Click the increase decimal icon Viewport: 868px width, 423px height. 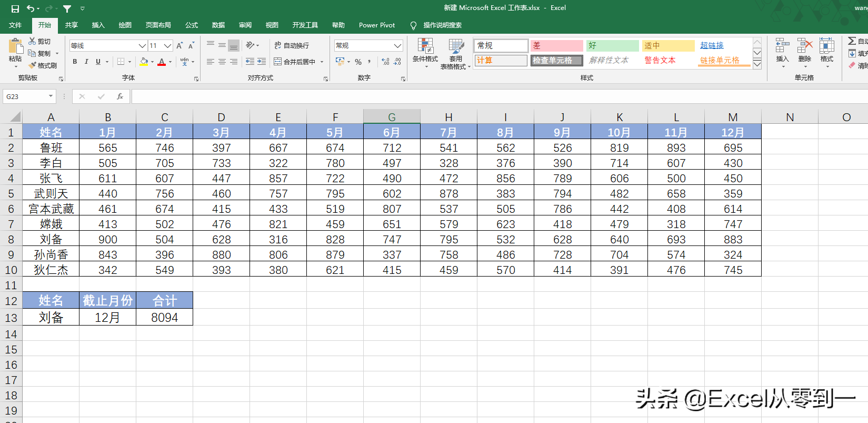pyautogui.click(x=386, y=62)
